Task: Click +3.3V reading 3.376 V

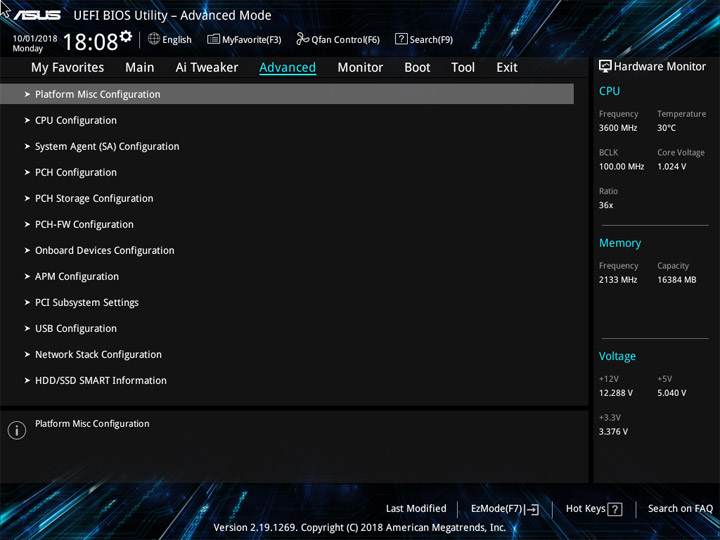Action: (613, 431)
